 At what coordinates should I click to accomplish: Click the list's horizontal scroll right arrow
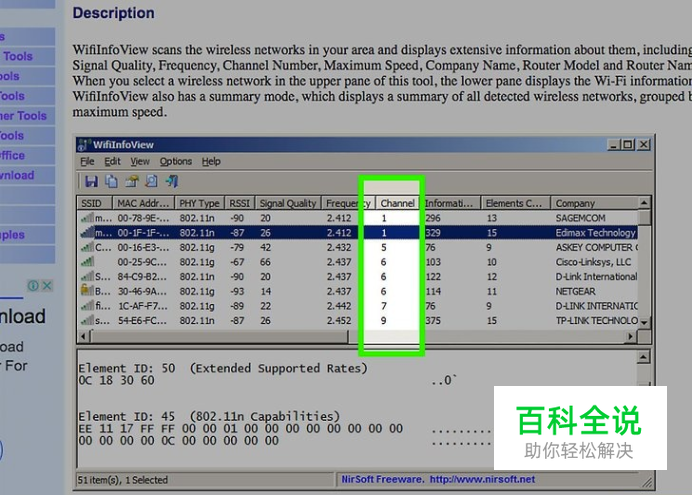tap(631, 336)
